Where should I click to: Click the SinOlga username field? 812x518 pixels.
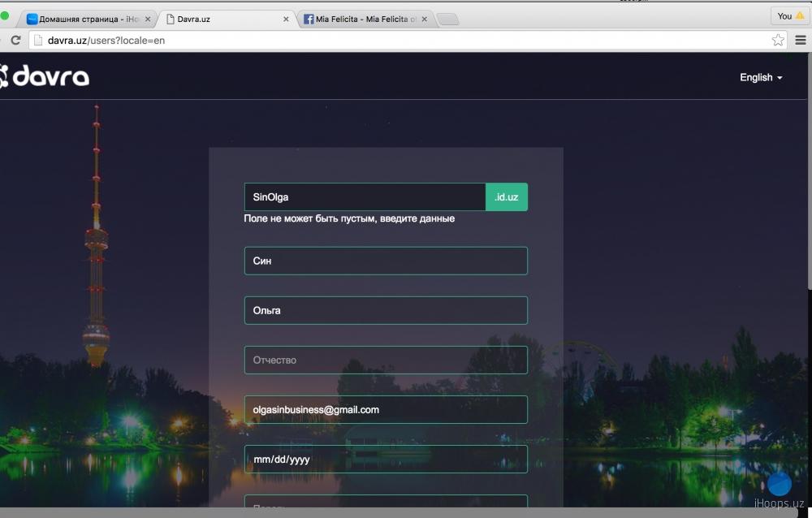[365, 196]
